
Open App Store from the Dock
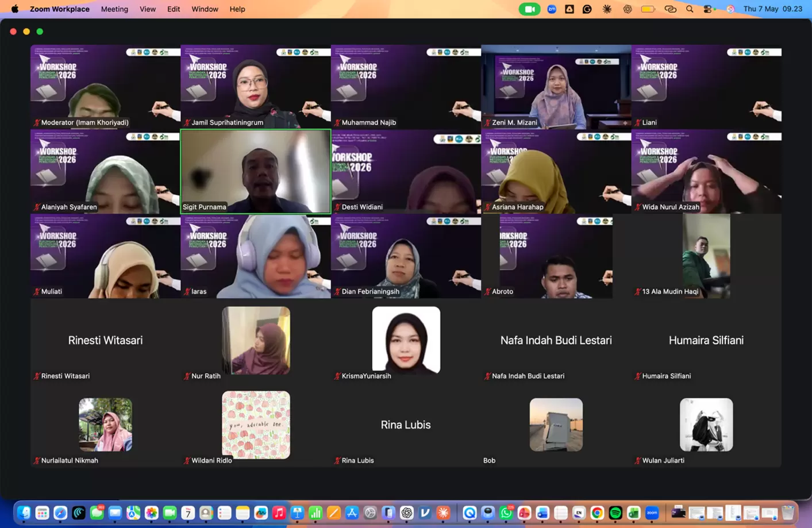352,512
